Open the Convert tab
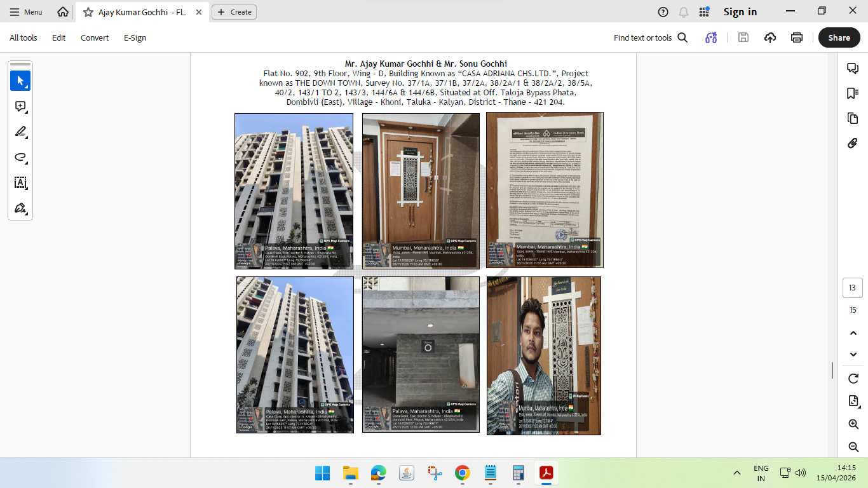 point(95,38)
